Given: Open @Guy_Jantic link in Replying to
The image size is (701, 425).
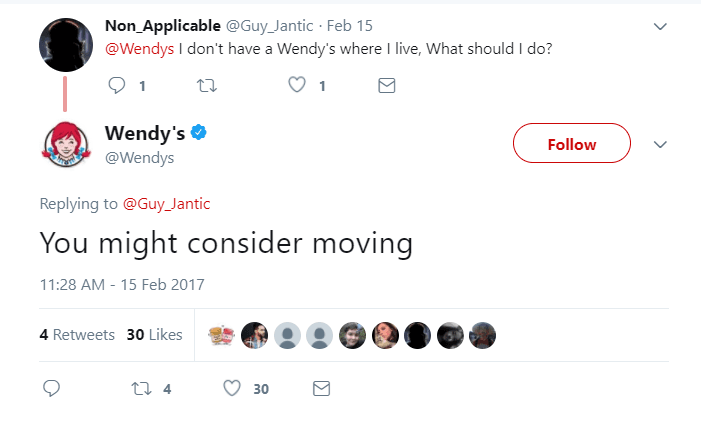Looking at the screenshot, I should click(x=166, y=204).
